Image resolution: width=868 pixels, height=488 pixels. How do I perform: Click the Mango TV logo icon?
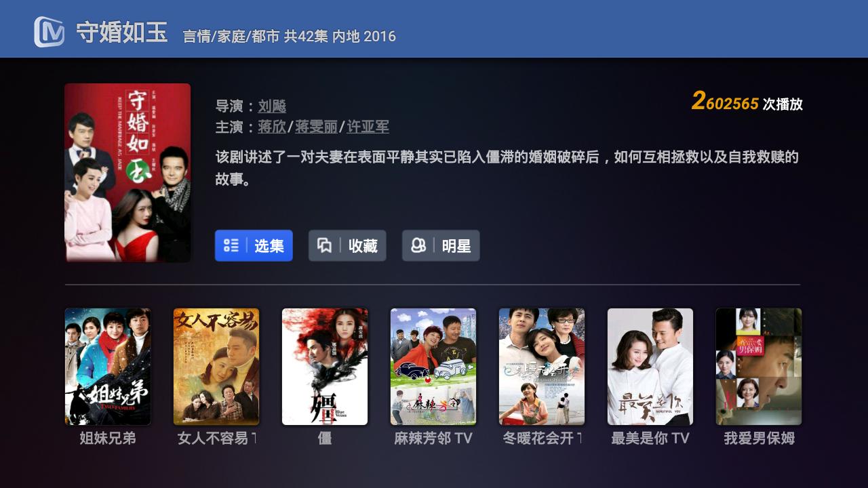click(50, 32)
